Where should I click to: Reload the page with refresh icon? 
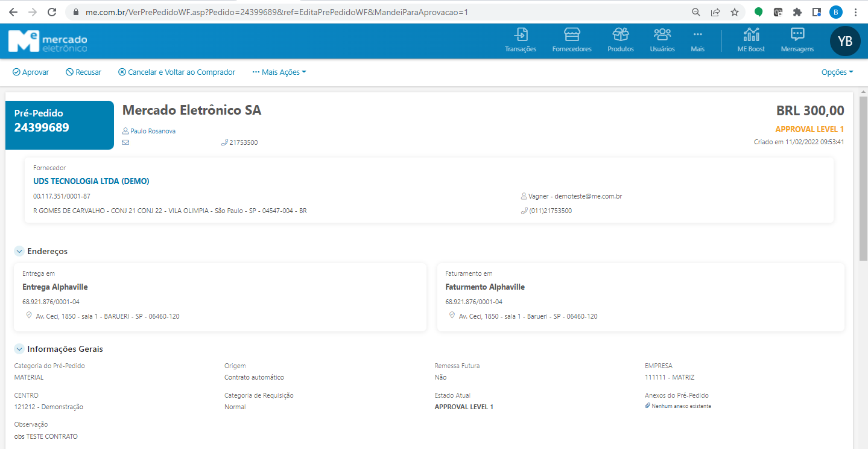pyautogui.click(x=52, y=12)
